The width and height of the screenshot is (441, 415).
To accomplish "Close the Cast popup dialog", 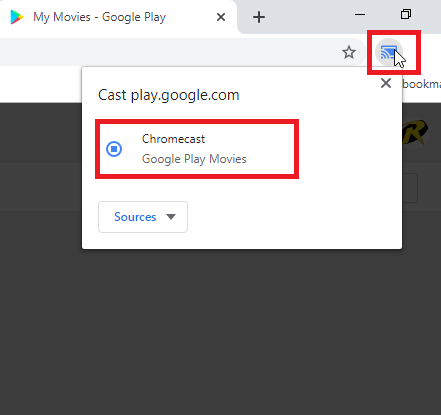I will click(x=386, y=83).
